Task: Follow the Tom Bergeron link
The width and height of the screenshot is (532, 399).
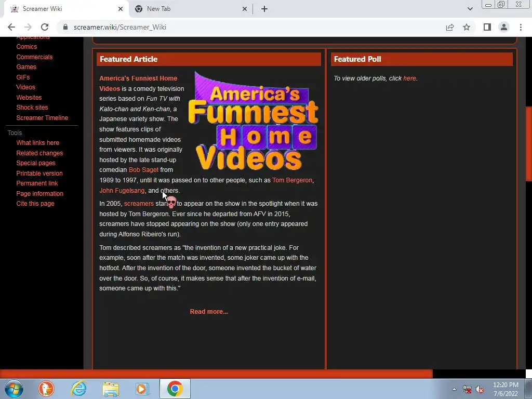Action: click(292, 180)
